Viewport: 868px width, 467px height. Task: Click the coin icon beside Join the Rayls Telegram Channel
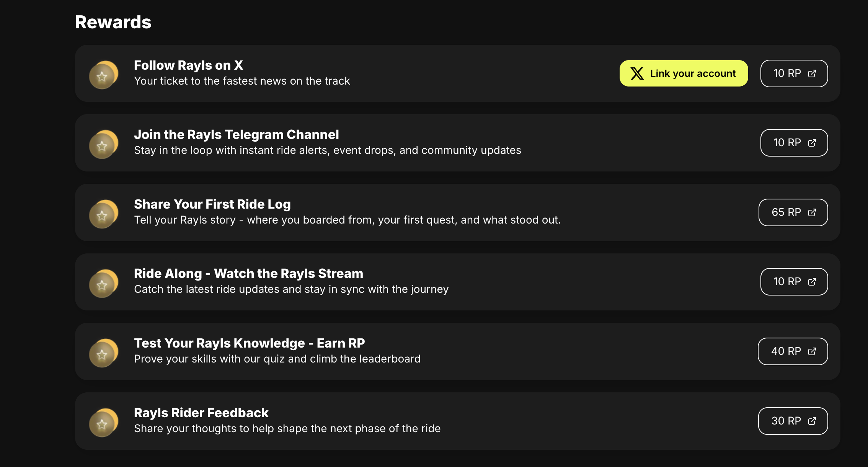[x=103, y=144]
